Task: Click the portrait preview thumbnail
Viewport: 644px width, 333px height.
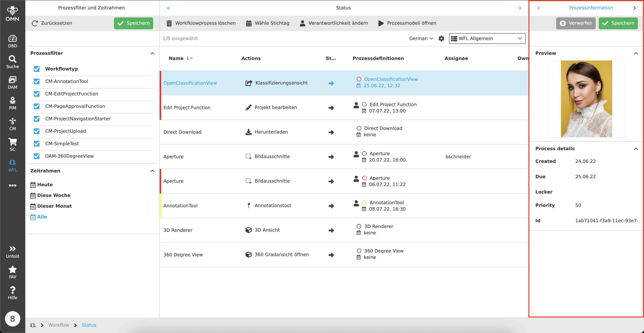Action: click(586, 99)
